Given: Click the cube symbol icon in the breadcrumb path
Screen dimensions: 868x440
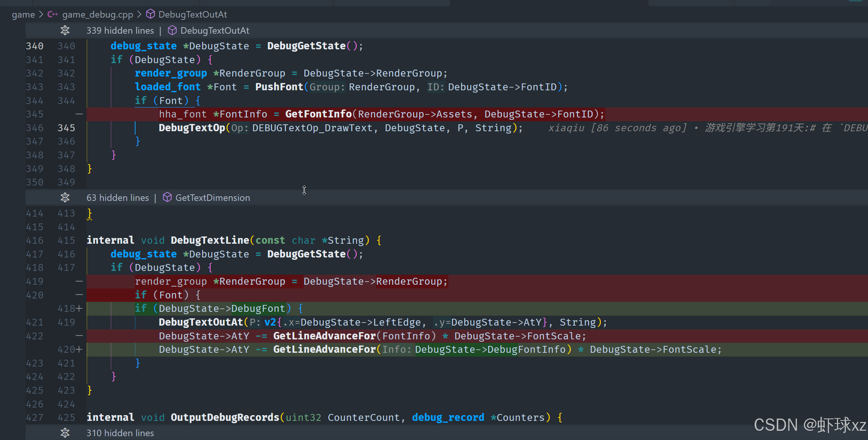Looking at the screenshot, I should (151, 15).
